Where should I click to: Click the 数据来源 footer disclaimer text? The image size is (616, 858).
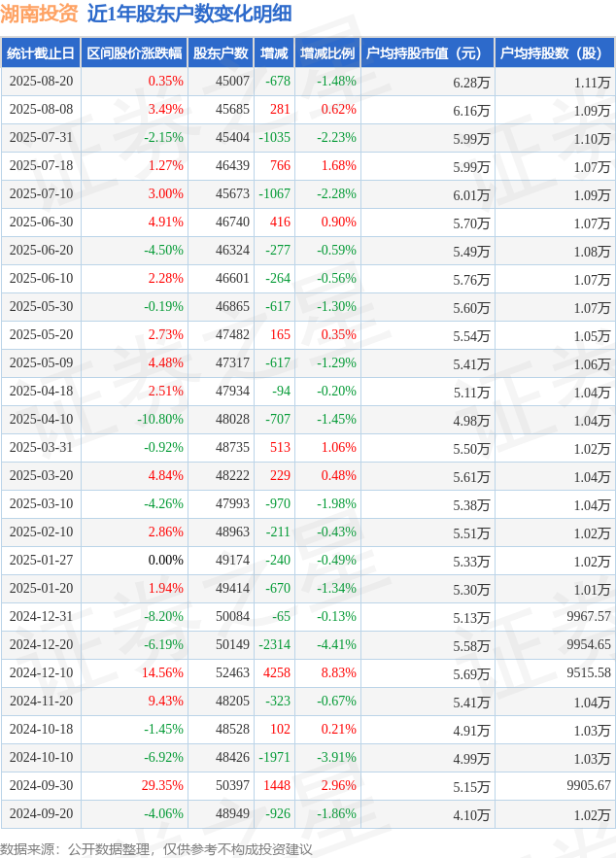tap(156, 848)
